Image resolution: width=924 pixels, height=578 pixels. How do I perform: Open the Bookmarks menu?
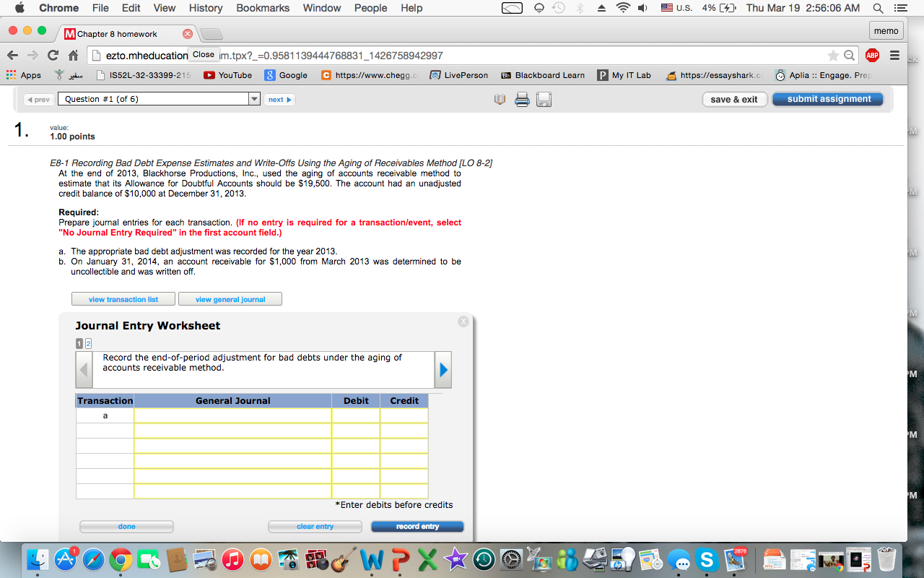point(263,8)
